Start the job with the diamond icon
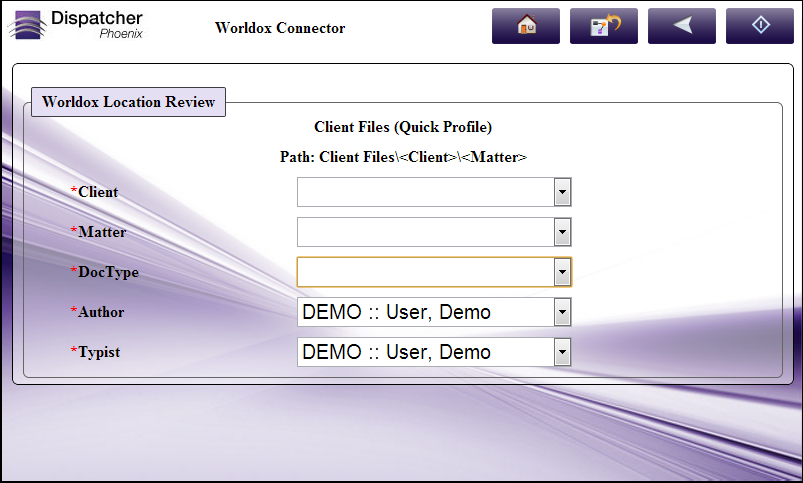This screenshot has height=483, width=803. pyautogui.click(x=759, y=26)
